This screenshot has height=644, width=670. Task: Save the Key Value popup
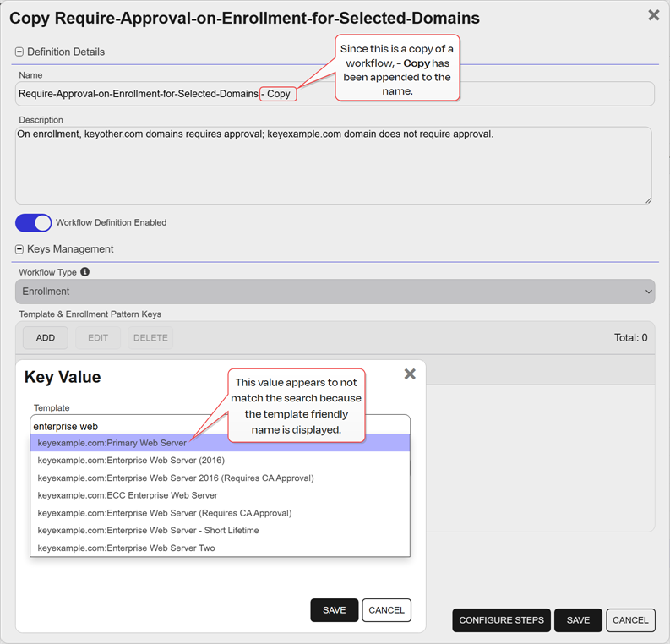coord(334,610)
